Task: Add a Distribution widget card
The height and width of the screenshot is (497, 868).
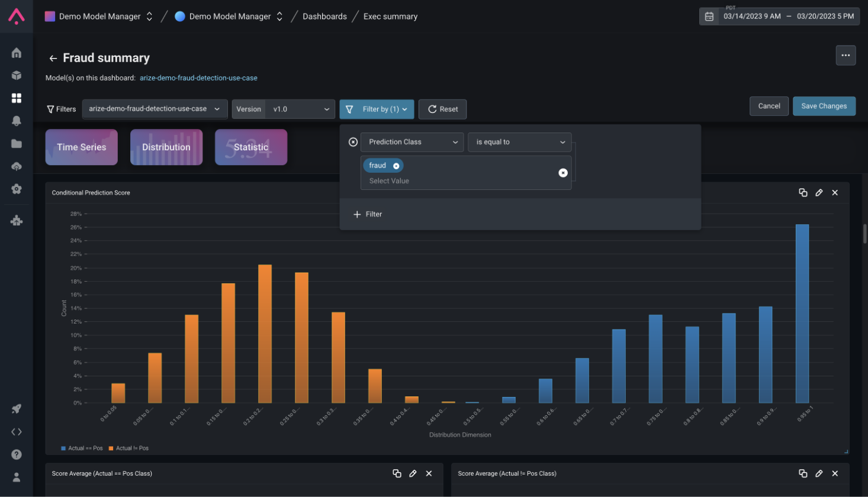Action: coord(166,147)
